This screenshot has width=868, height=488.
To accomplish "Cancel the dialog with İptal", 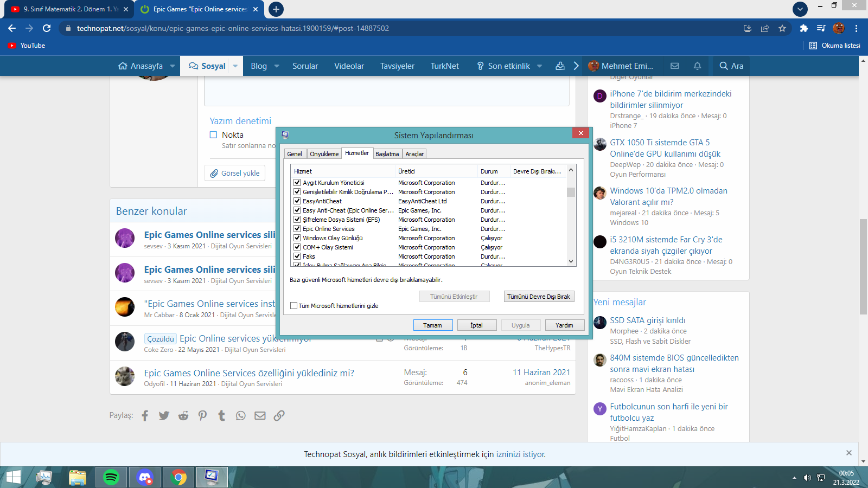I will [x=476, y=325].
